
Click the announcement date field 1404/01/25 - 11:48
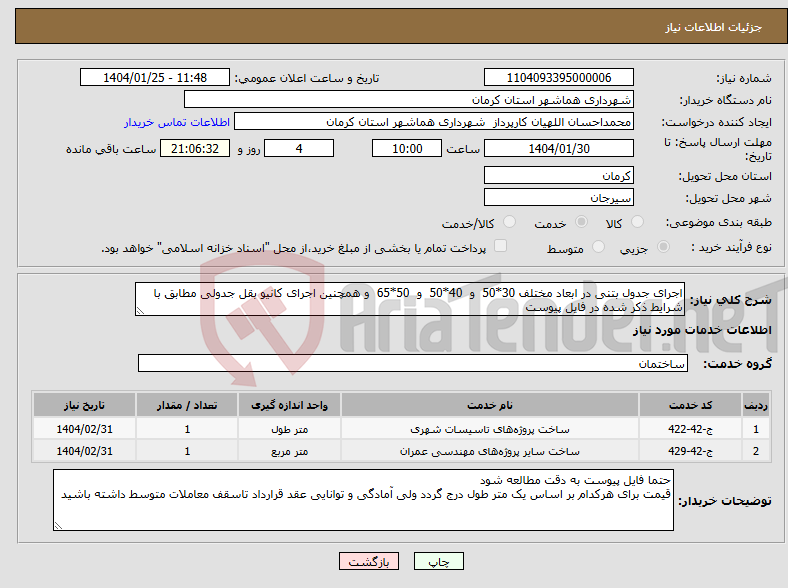pyautogui.click(x=155, y=77)
